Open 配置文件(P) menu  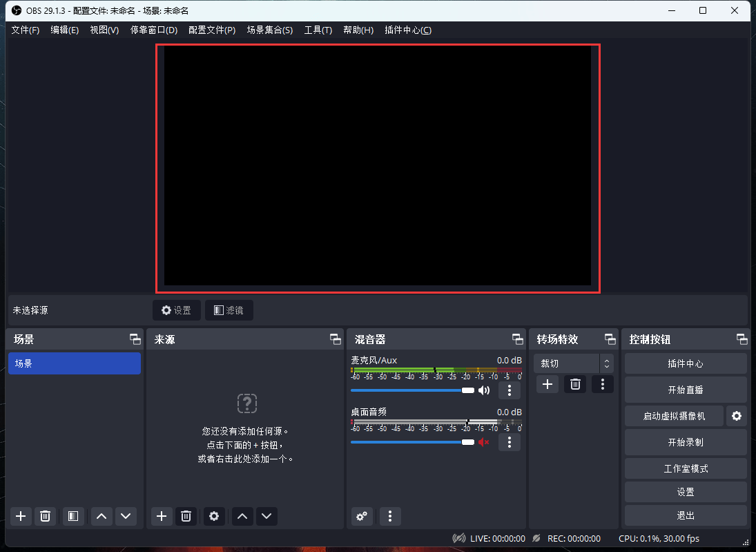[x=212, y=30]
